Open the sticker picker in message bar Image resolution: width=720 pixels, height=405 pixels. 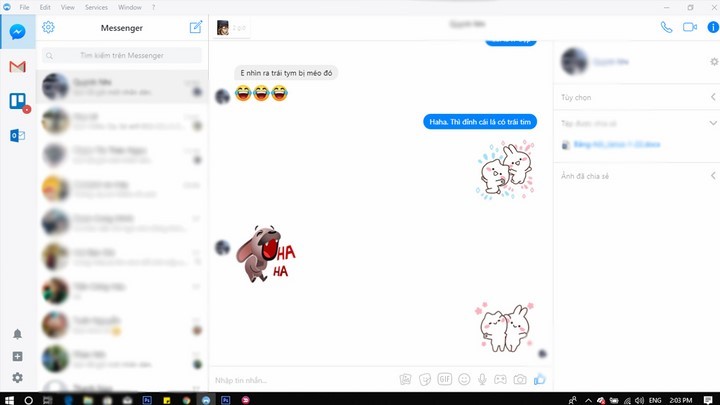[425, 380]
